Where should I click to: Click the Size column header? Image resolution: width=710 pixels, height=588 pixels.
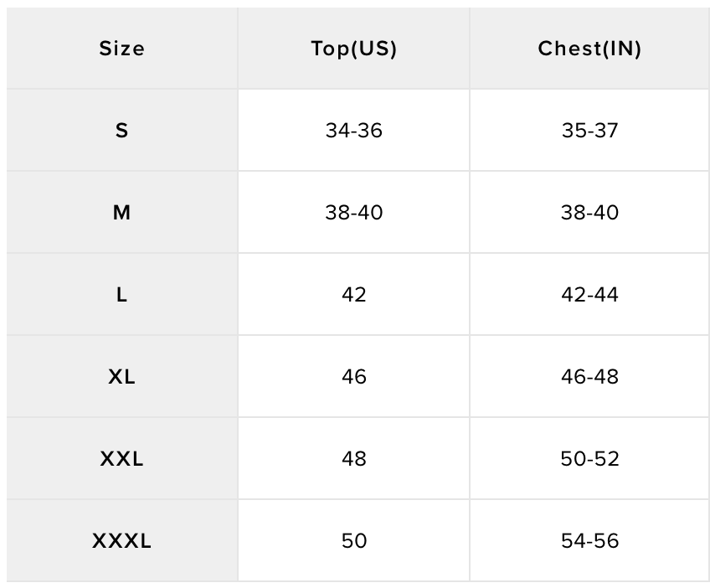(x=121, y=49)
